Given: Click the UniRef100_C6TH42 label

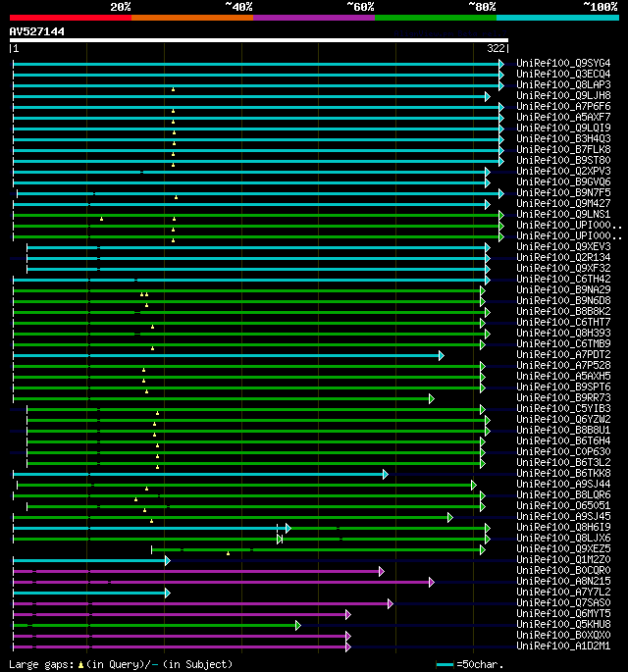Looking at the screenshot, I should 563,279.
